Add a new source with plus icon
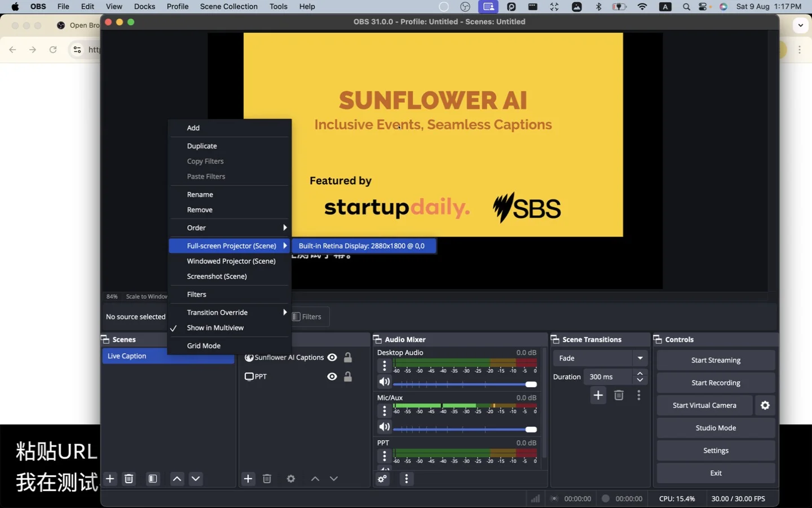The height and width of the screenshot is (508, 812). (x=248, y=479)
